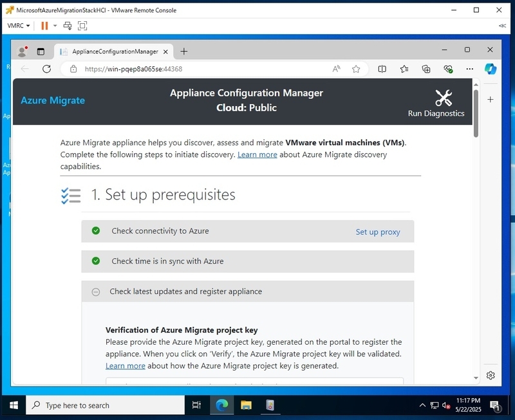Screen dimensions: 515x420
Task: Click the VMRC collapse toolbar chevron
Action: [502, 26]
